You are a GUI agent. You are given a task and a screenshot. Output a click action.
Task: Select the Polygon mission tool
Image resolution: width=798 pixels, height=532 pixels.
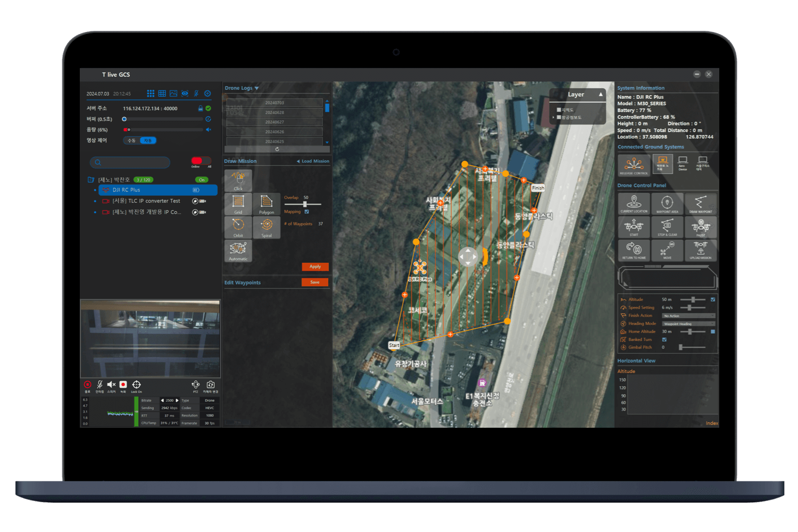coord(267,204)
